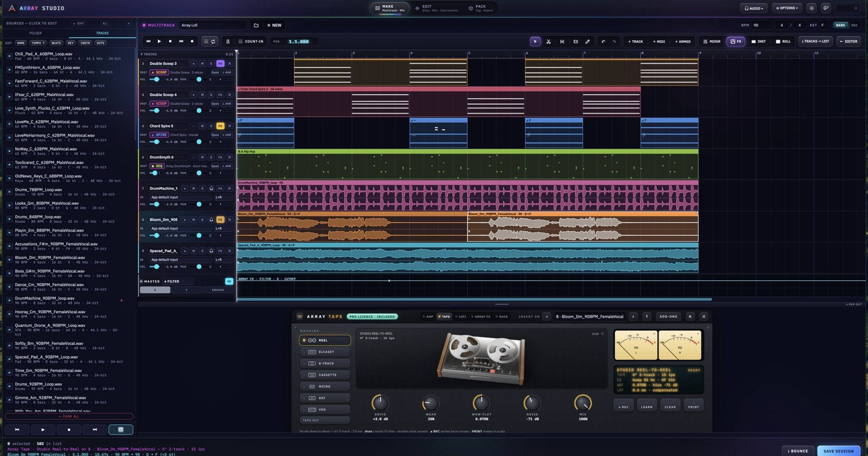868x456 pixels.
Task: Click Save Session button
Action: click(x=838, y=451)
